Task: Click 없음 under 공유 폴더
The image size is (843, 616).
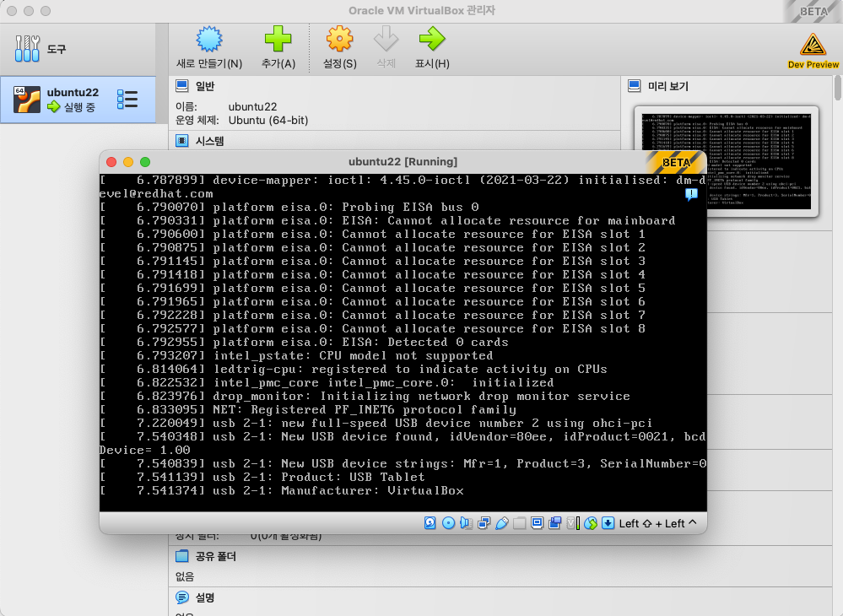Action: tap(185, 576)
